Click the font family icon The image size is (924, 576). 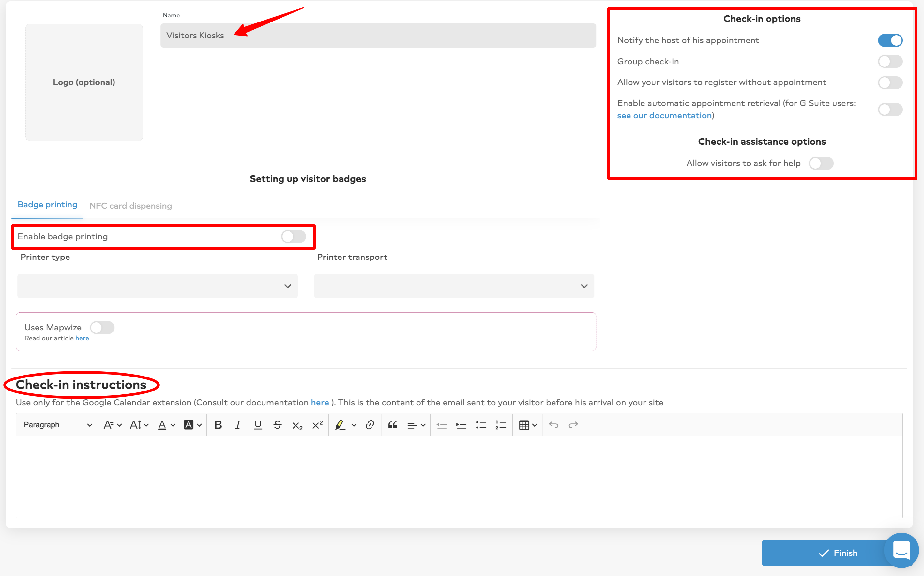coord(108,425)
